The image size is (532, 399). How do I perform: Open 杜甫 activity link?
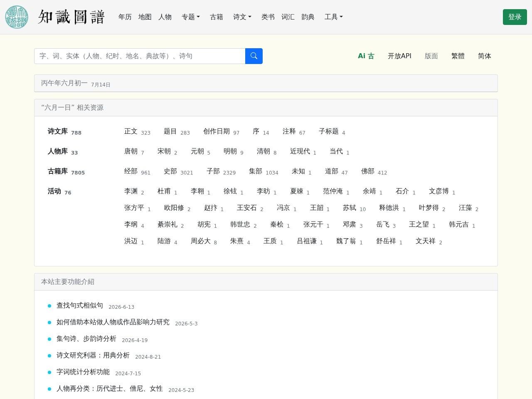(x=167, y=191)
